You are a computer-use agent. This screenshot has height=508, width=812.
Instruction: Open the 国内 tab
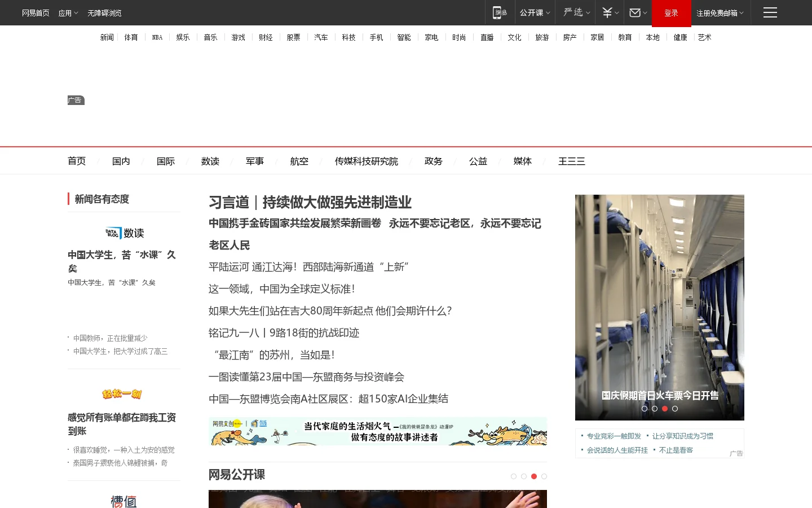coord(121,161)
